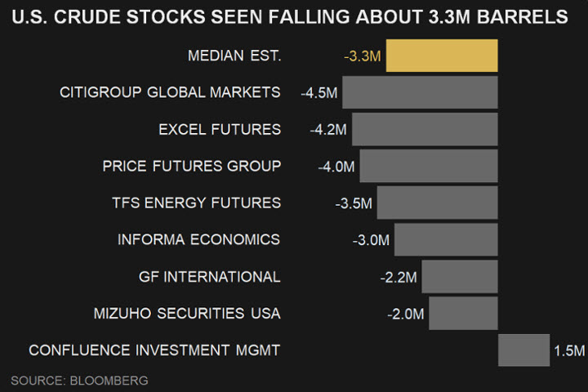
Task: Click the TFS Energy Futures bar
Action: (x=437, y=203)
